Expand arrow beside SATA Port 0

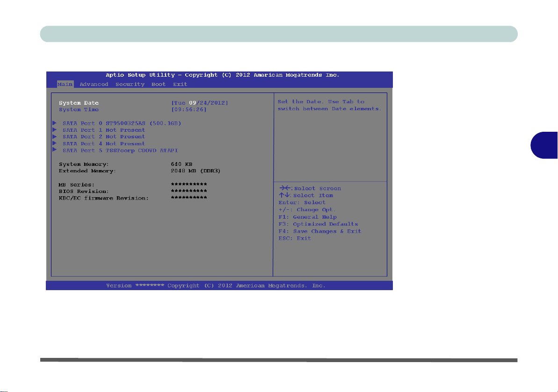54,123
